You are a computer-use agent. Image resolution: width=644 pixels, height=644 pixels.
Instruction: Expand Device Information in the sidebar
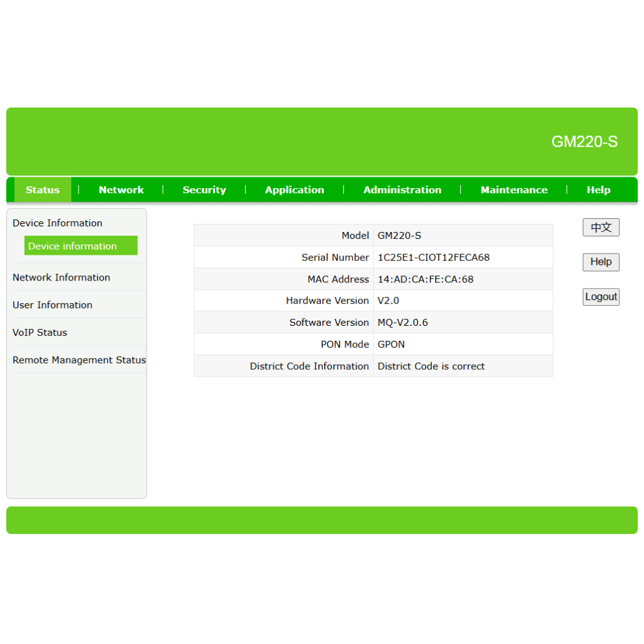tap(57, 223)
